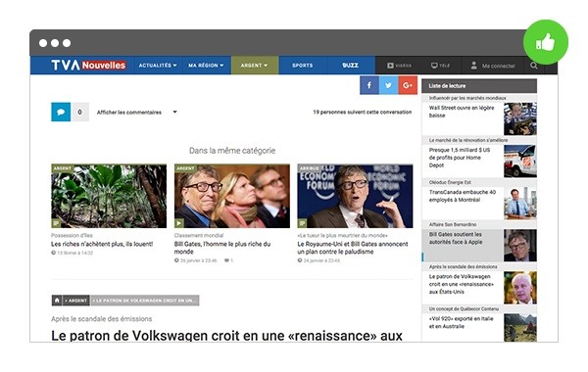Open the Télé section

(x=440, y=66)
